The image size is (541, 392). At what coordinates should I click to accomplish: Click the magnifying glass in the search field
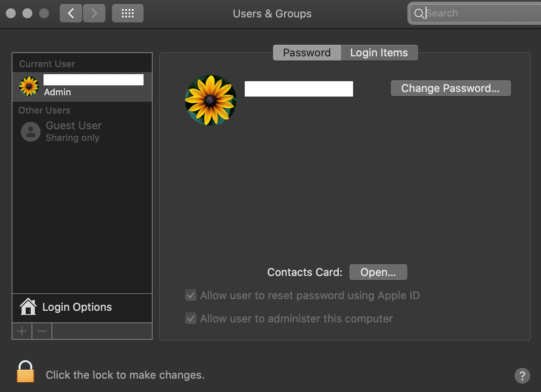[419, 14]
